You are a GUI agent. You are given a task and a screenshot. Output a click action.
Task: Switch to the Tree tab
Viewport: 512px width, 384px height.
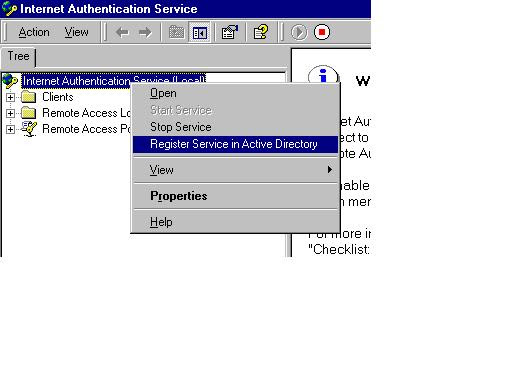pos(19,56)
